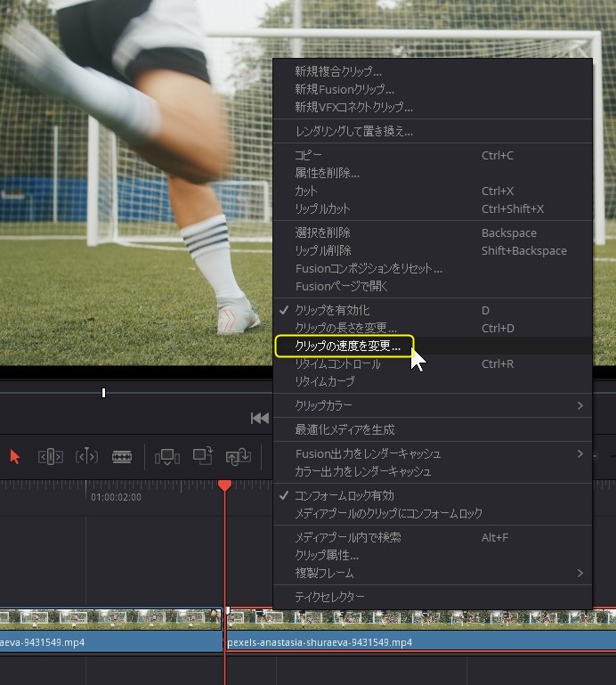
Task: Select リタイムカーブ menu entry
Action: click(x=433, y=381)
